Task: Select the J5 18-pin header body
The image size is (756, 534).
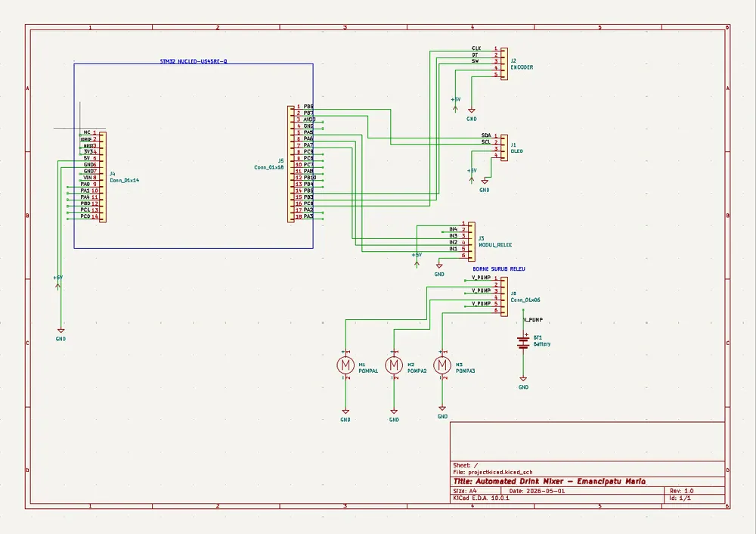Action: point(291,164)
